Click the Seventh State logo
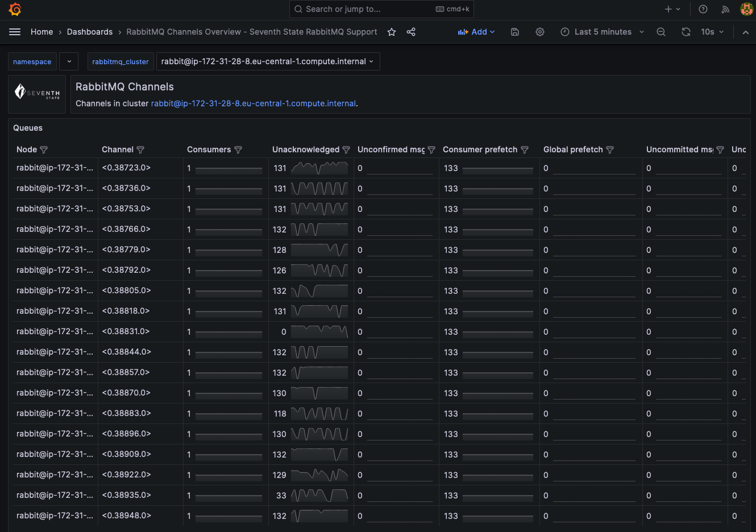 37,92
